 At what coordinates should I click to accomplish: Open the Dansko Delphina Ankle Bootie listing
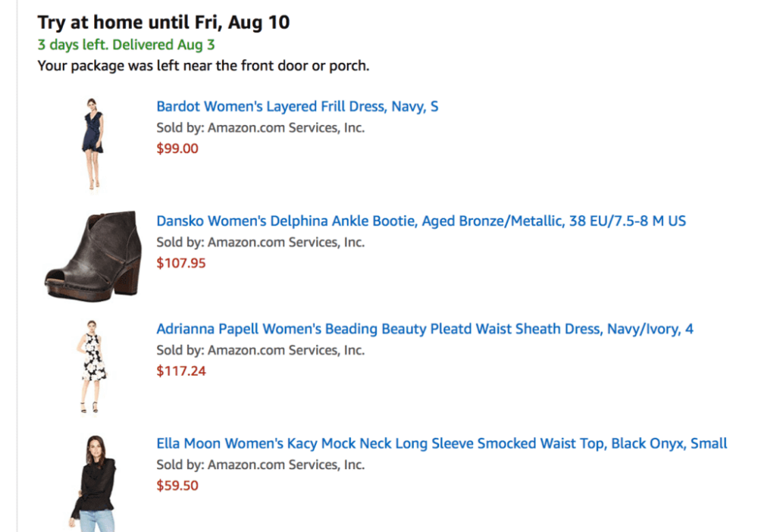[x=421, y=221]
